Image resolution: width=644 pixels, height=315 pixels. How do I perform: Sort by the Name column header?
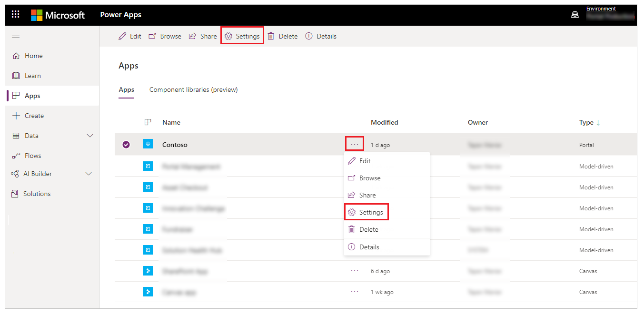[171, 122]
